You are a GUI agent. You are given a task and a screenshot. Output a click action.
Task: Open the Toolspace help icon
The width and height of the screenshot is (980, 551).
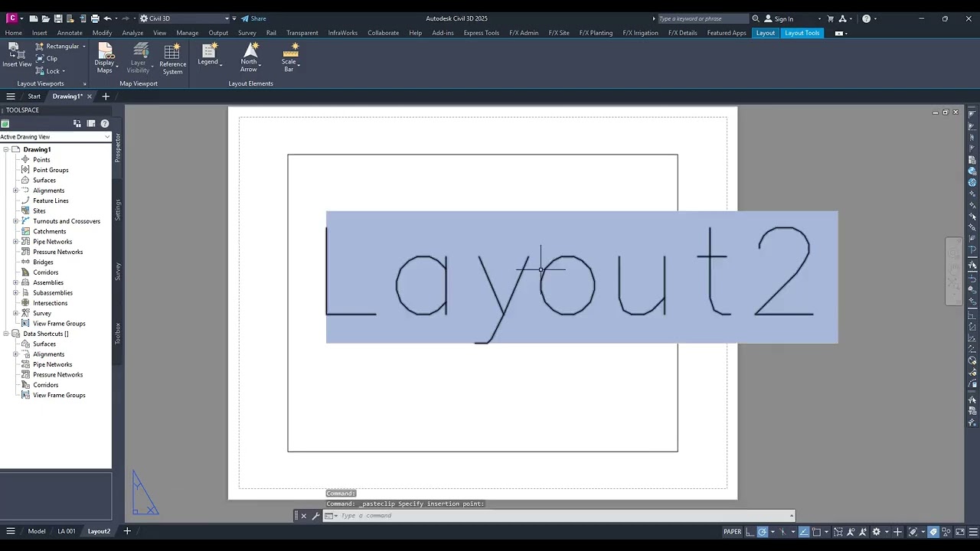pos(105,123)
